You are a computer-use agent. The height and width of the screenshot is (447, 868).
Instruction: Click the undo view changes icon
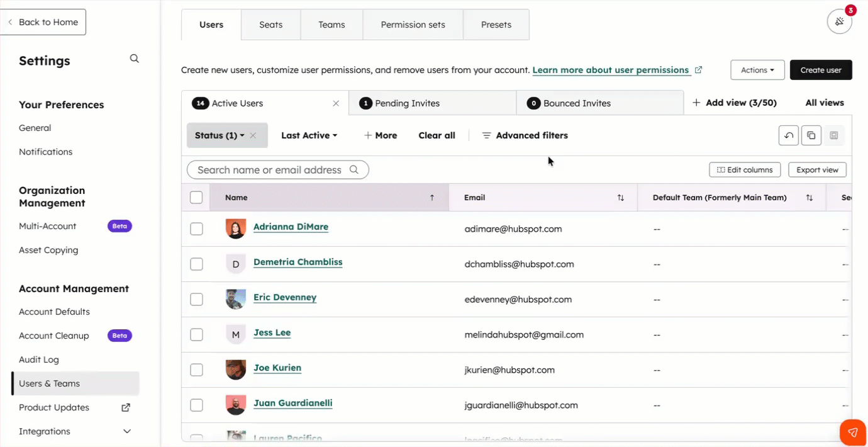point(788,135)
